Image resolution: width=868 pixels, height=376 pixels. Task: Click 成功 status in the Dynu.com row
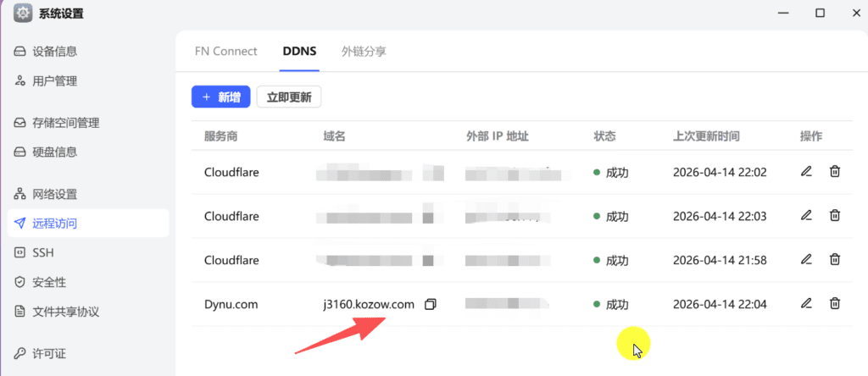(617, 305)
